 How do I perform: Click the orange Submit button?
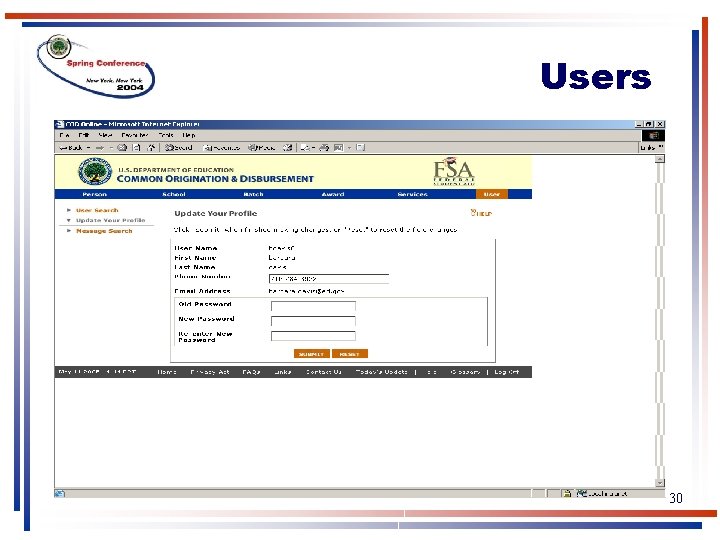coord(312,354)
